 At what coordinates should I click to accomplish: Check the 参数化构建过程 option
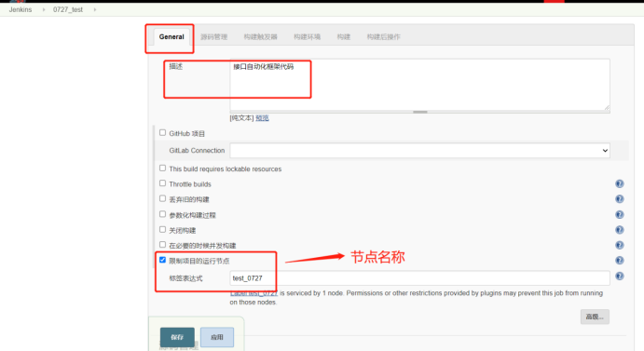(x=163, y=214)
